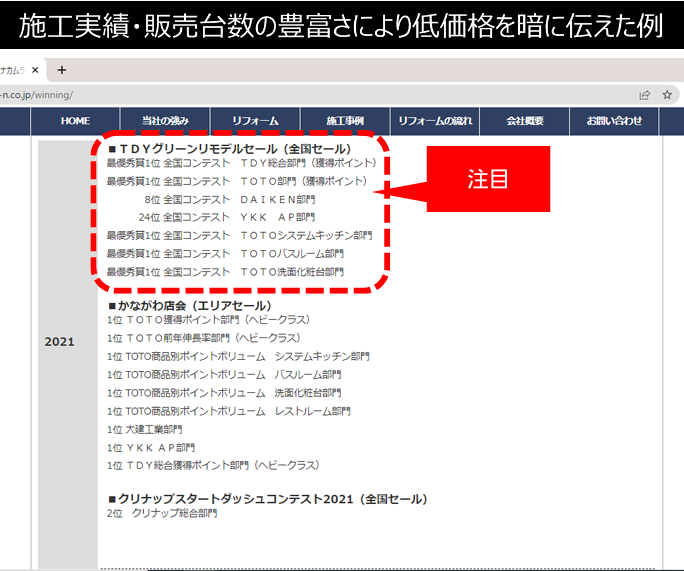This screenshot has height=571, width=684.
Task: Click heading かながわ店会（エリアセール）
Action: click(x=190, y=306)
